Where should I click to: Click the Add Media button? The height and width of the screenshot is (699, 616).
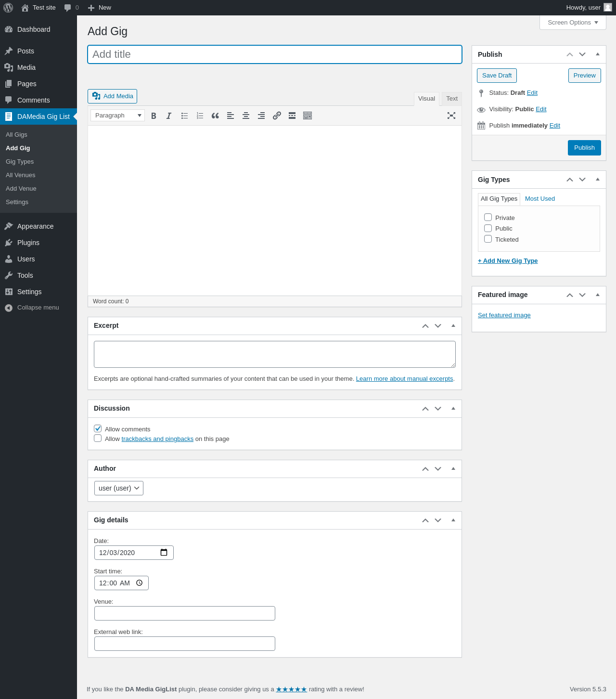point(112,96)
